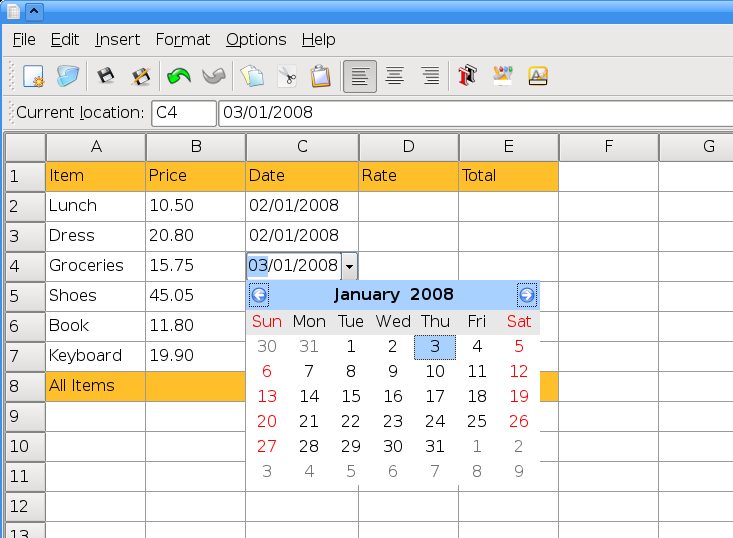Toggle left text alignment

click(359, 76)
